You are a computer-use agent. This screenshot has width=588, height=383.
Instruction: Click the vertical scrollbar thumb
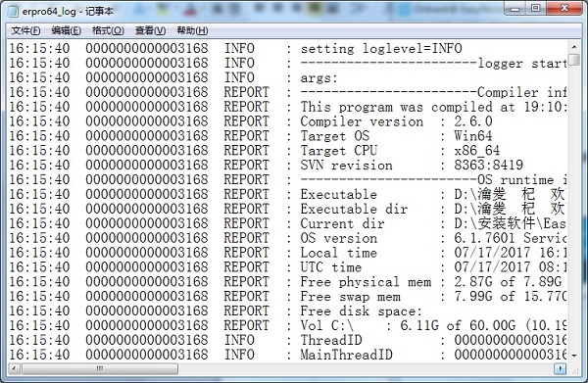point(573,60)
